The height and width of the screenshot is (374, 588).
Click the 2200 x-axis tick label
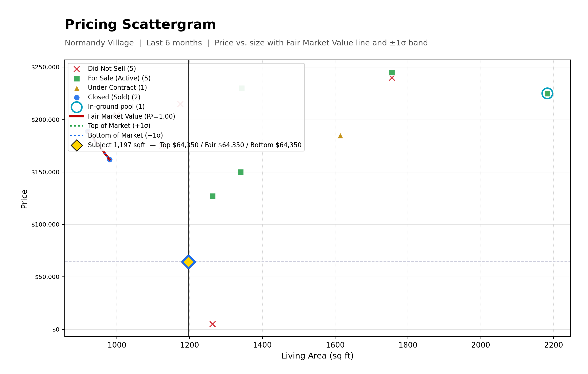click(x=554, y=345)
